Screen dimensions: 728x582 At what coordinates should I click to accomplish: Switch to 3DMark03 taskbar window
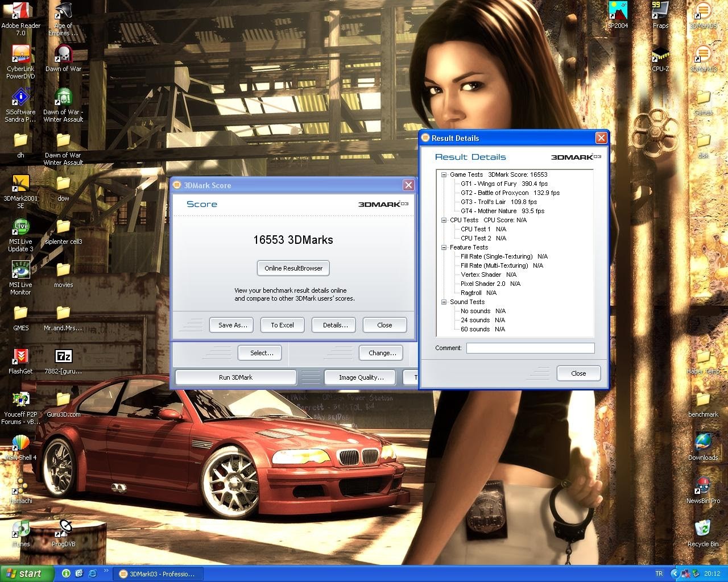click(x=156, y=573)
